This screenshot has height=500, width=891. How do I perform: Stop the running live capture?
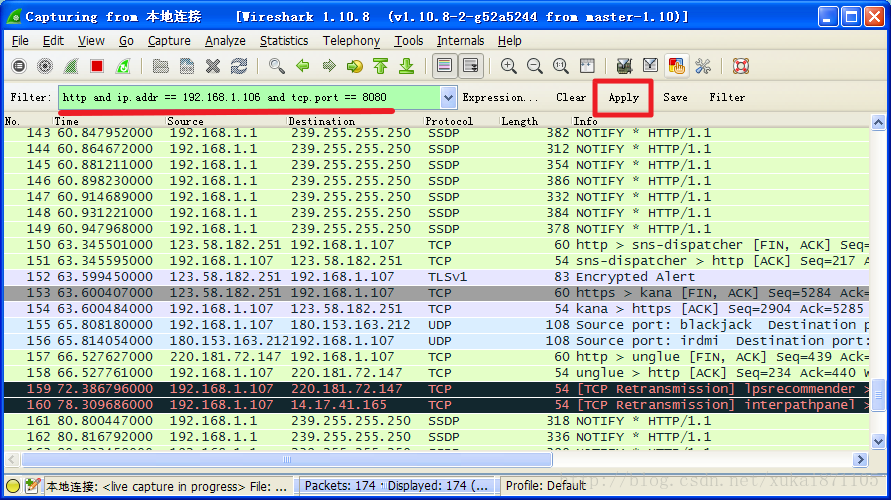97,66
